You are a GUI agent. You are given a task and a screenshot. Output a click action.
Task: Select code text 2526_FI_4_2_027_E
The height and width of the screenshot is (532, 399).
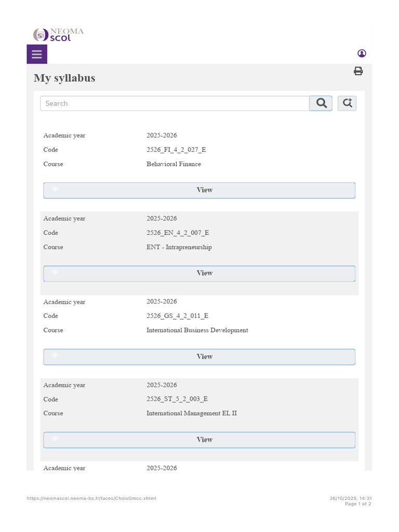pyautogui.click(x=176, y=150)
